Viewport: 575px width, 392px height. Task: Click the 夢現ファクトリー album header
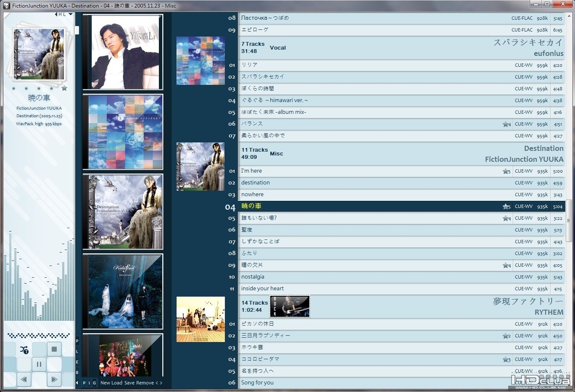401,306
